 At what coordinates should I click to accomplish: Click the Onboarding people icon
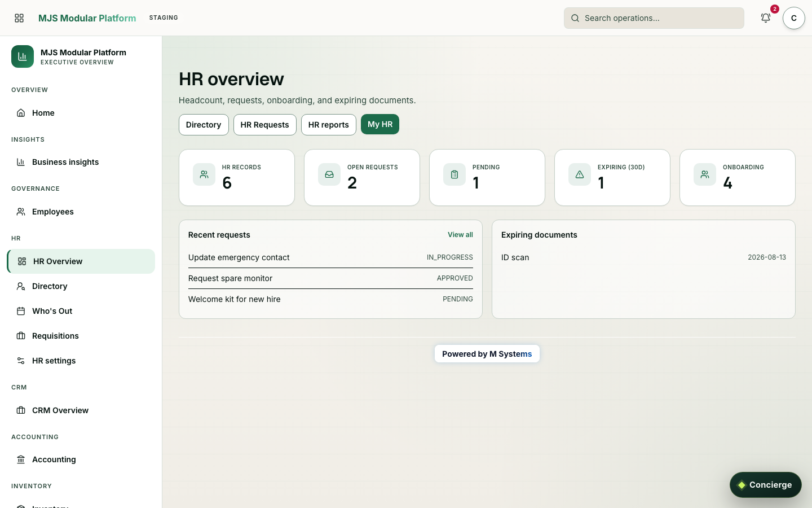point(705,174)
